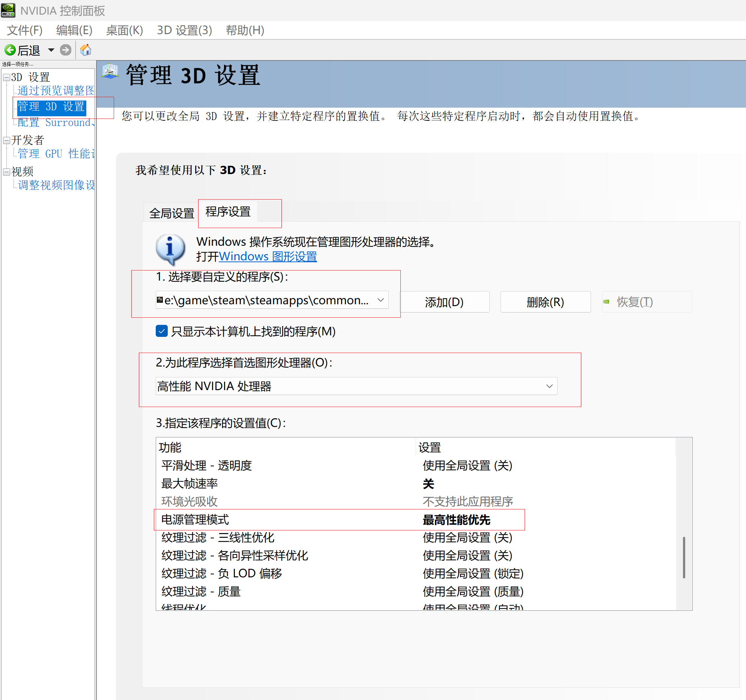Click the blue information icon
This screenshot has height=700, width=746.
[170, 249]
